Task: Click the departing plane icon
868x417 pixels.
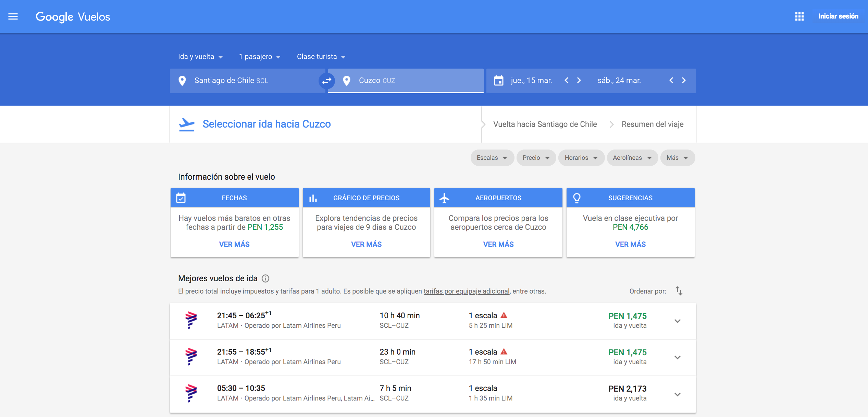Action: point(187,124)
